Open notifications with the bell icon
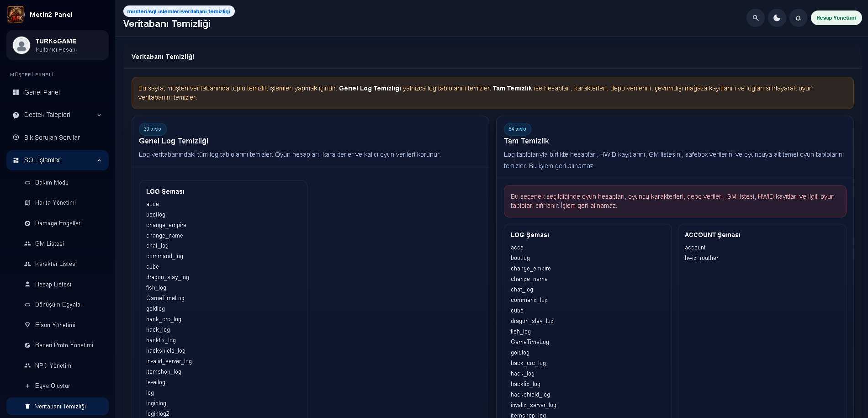Image resolution: width=868 pixels, height=418 pixels. pyautogui.click(x=798, y=18)
